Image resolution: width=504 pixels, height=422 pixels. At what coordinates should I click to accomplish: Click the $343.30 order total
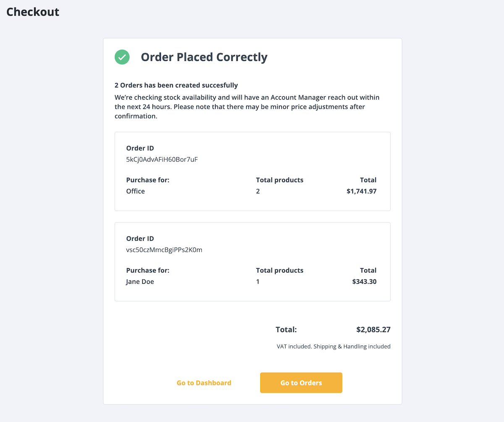[364, 282]
